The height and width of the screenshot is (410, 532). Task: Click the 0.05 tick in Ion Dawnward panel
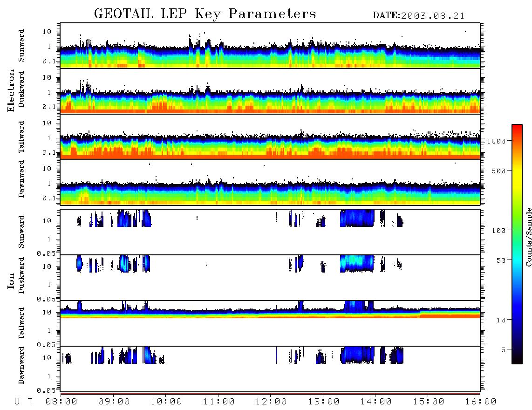point(46,390)
